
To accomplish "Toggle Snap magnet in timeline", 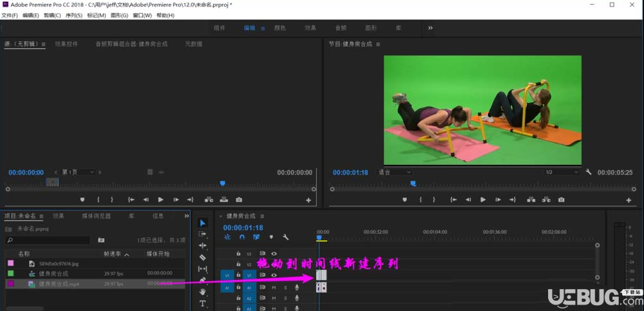I will click(242, 237).
